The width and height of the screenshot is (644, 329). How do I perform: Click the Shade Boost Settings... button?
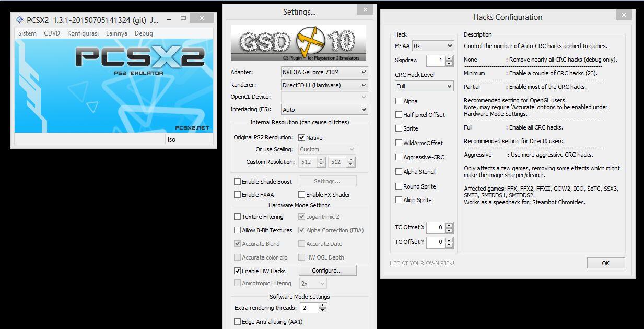327,181
